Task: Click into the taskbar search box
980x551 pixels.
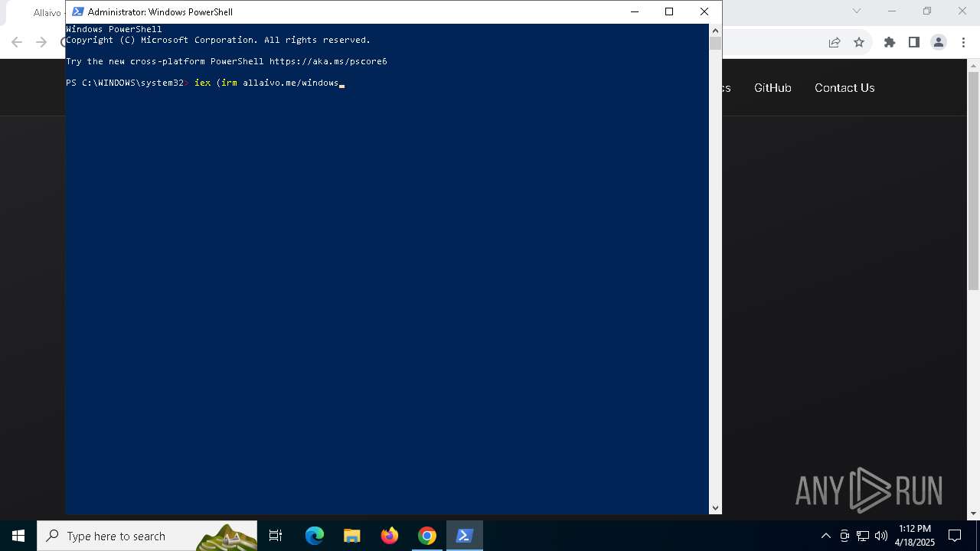Action: [x=147, y=536]
